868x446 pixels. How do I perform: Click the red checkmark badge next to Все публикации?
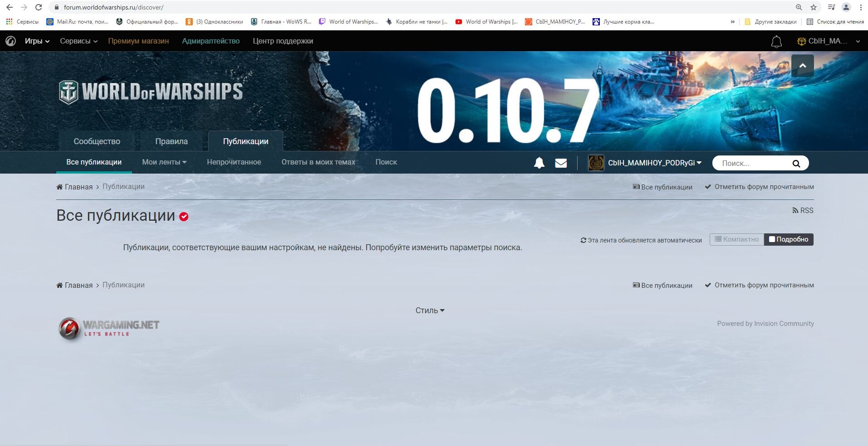click(x=184, y=217)
